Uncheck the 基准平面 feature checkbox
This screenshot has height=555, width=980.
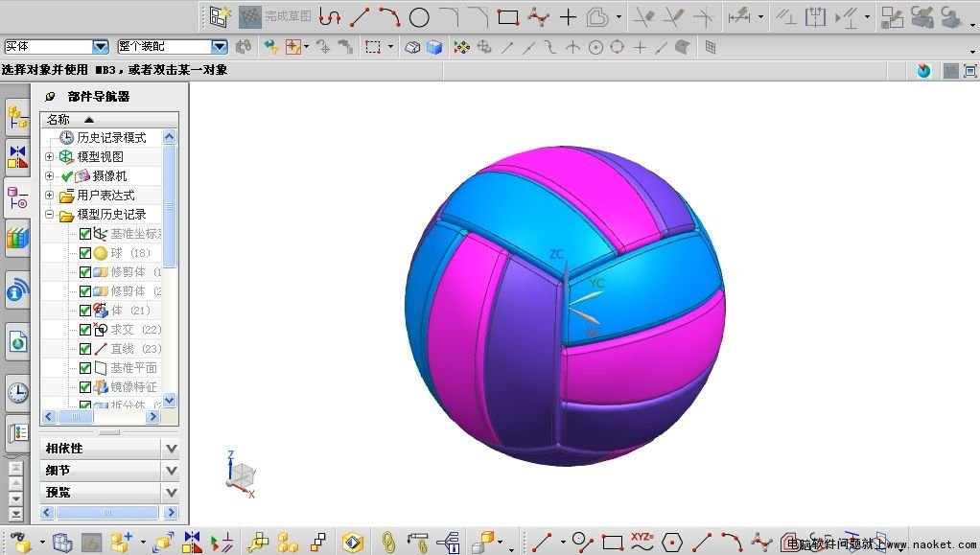tap(85, 368)
